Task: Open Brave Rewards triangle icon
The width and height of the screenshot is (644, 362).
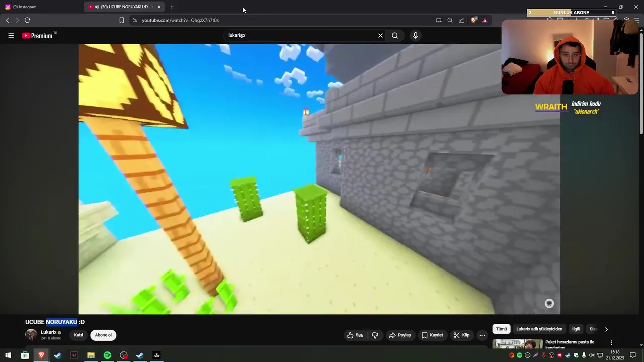Action: tap(485, 20)
